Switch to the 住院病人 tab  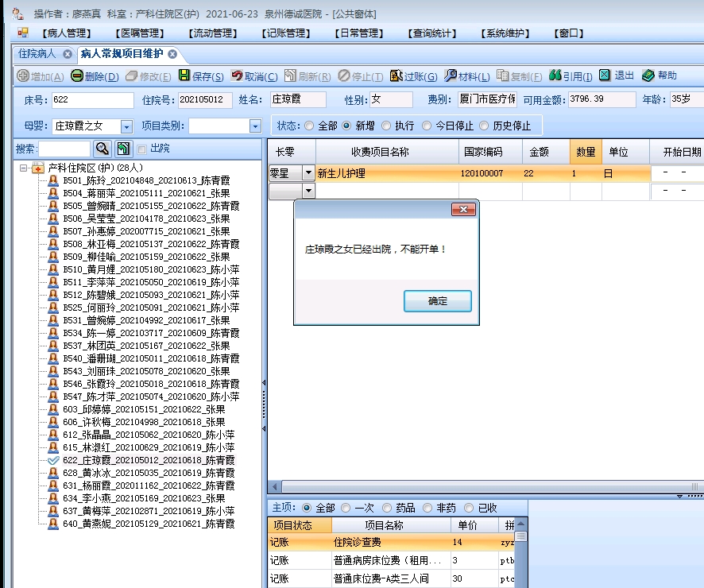click(x=37, y=54)
